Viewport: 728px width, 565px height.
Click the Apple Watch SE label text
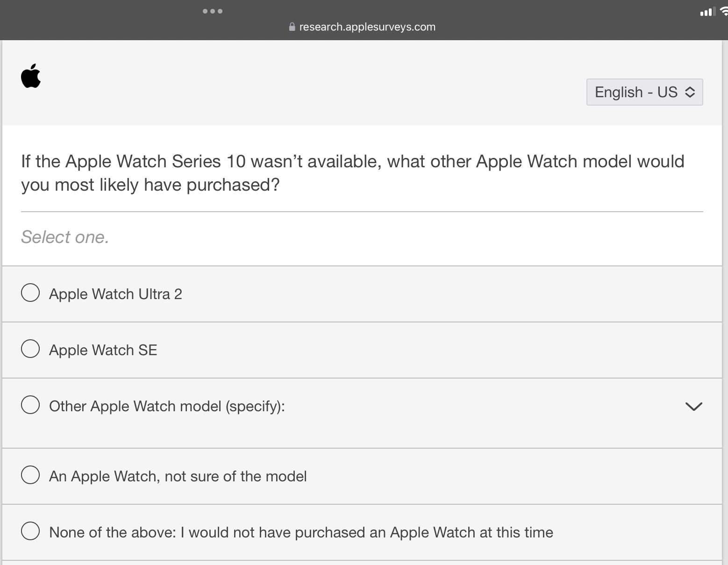point(103,350)
